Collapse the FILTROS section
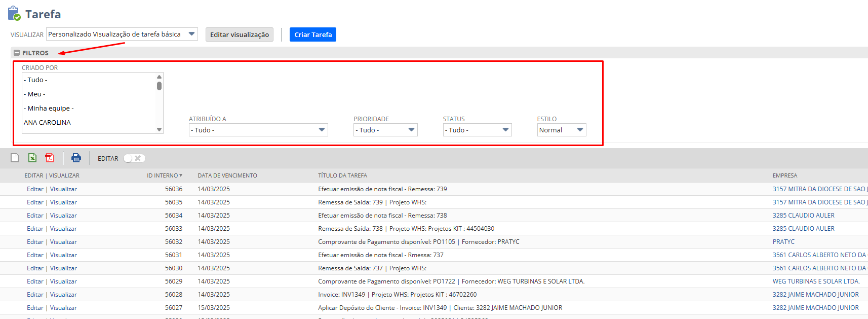 (17, 53)
